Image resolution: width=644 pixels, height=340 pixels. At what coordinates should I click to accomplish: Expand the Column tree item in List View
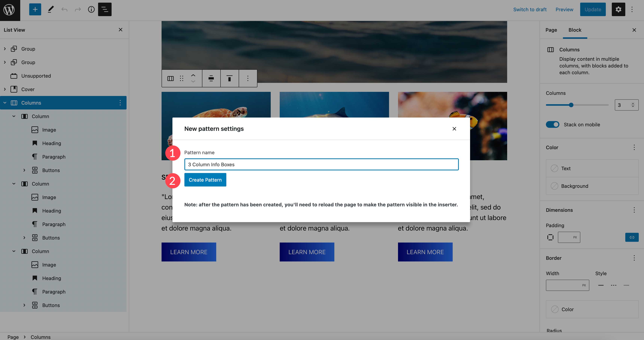tap(13, 116)
